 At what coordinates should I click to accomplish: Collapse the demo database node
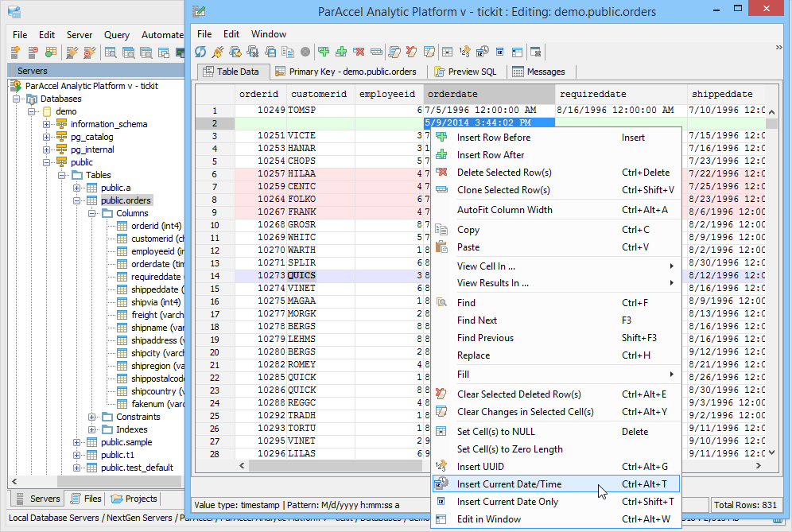31,111
